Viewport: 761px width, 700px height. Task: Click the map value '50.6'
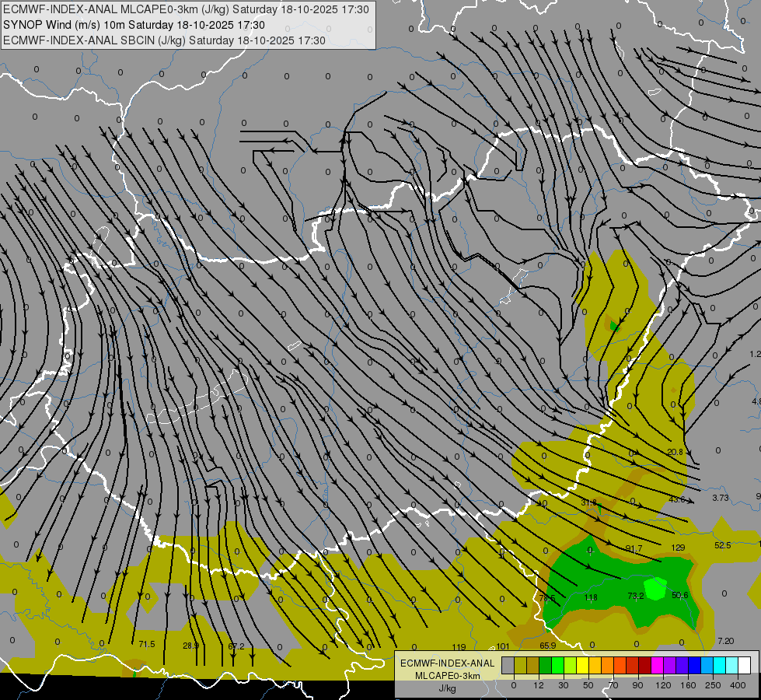[680, 595]
